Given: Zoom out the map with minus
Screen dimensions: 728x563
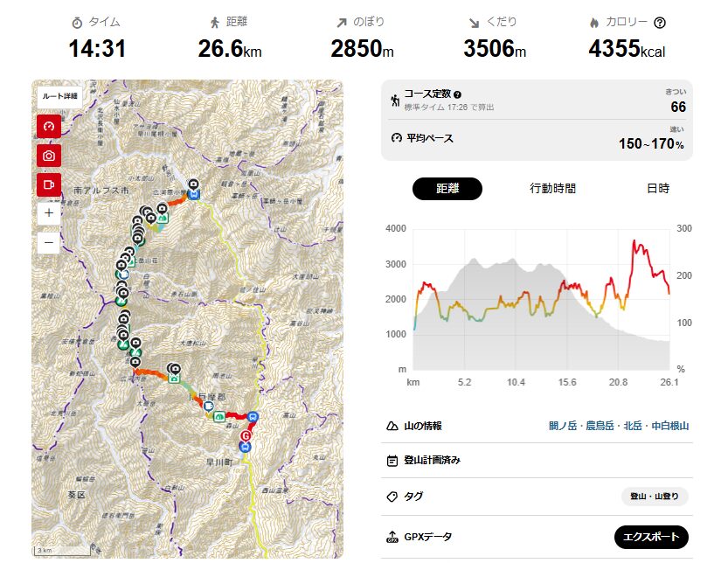Looking at the screenshot, I should tap(49, 241).
